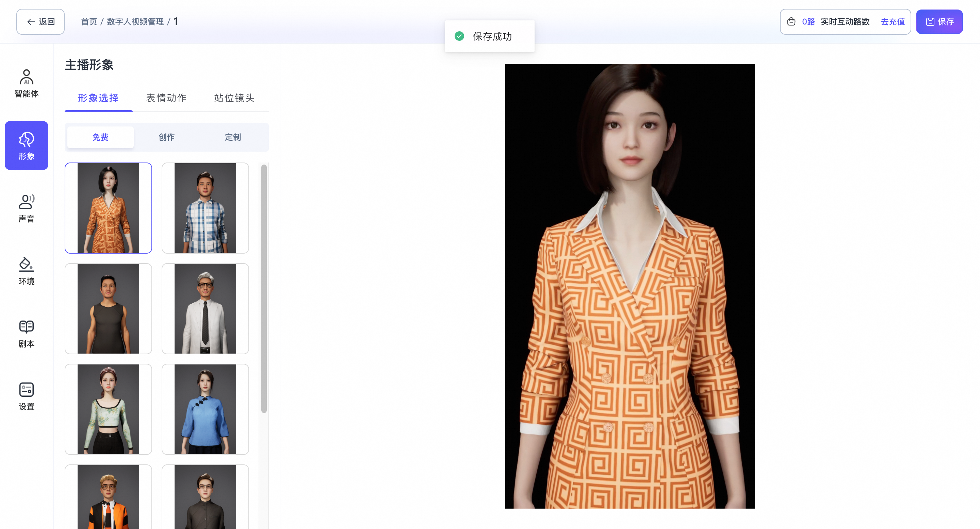Screen dimensions: 980x529
Task: Open the 环境 environment panel
Action: coord(26,271)
